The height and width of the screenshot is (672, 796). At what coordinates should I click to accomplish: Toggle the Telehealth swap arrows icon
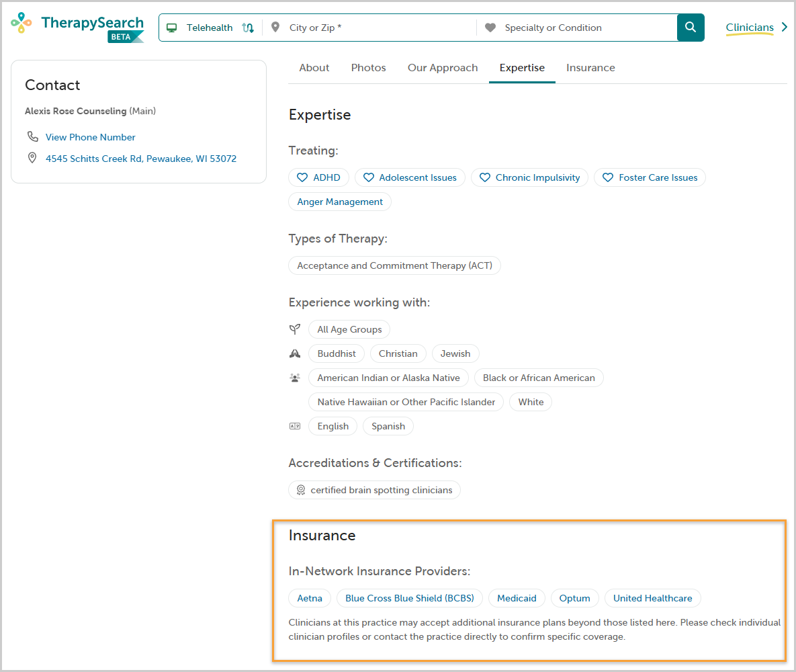click(x=248, y=28)
